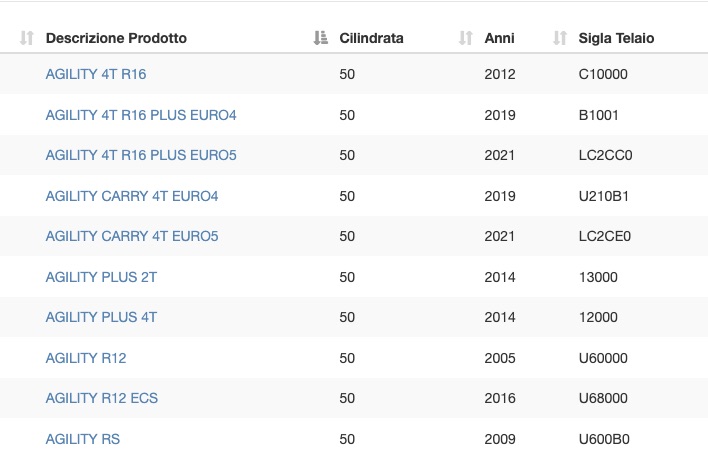Click year 2016 in AGILITY R12 ECS row
The height and width of the screenshot is (465, 708).
coord(500,398)
